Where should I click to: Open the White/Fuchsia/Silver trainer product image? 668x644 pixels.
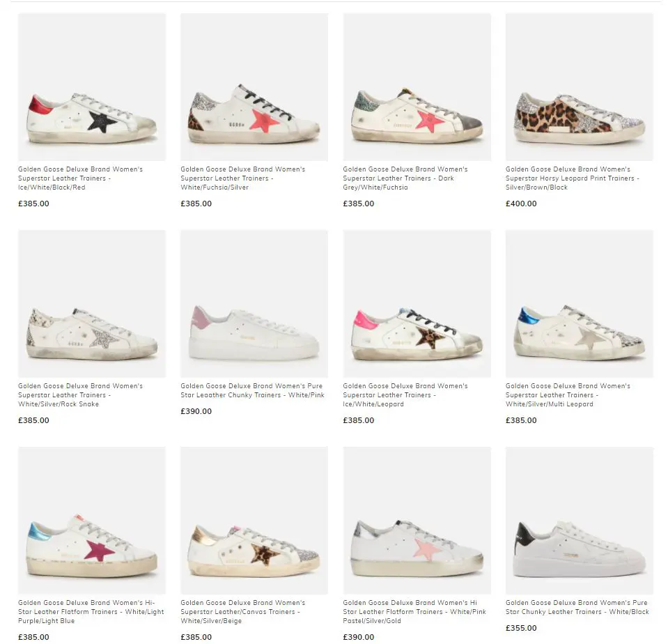[x=254, y=87]
